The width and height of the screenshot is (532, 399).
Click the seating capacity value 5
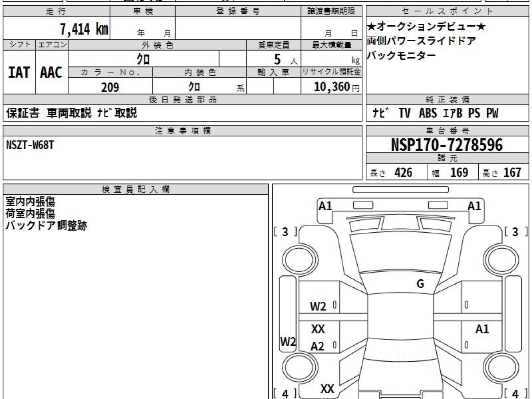tap(278, 59)
